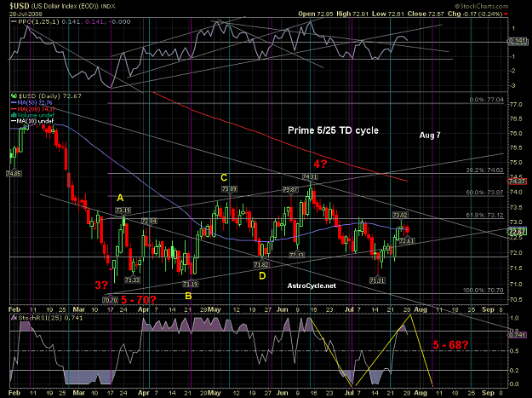Click the "Prime 5/25 TD cycle" annotation

[333, 130]
